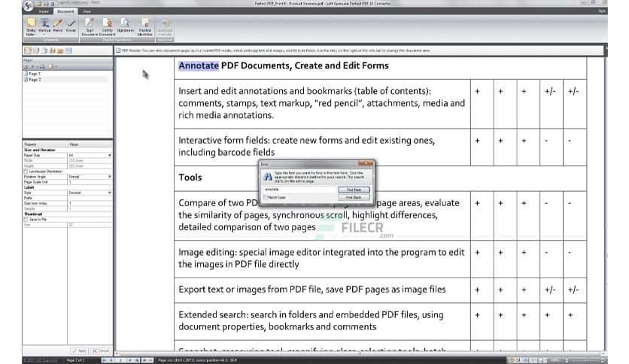Click the binoculars icon in the Find dialog
629x364 pixels.
pos(268,177)
